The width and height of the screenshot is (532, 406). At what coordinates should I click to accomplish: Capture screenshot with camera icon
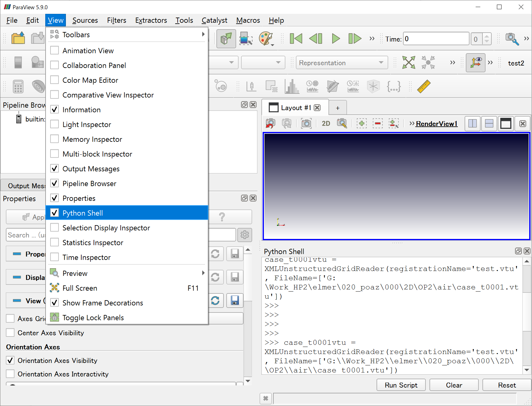click(306, 124)
